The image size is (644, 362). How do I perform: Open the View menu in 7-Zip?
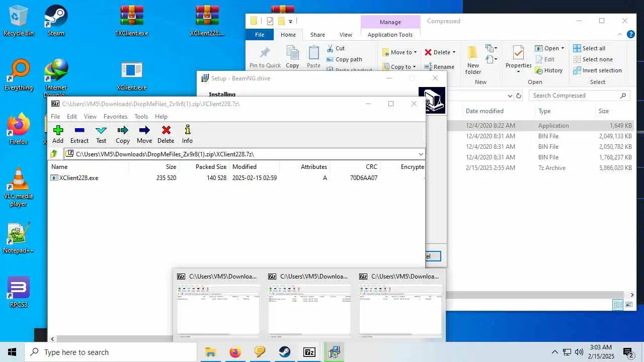pos(90,117)
